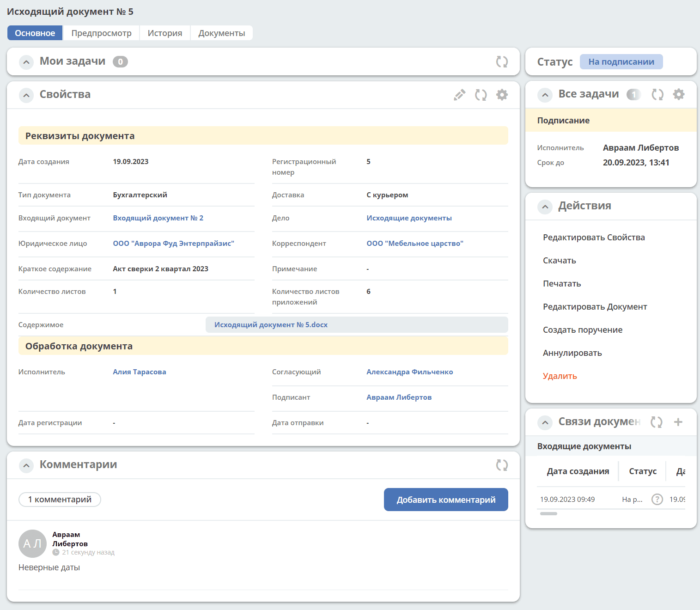
Task: Open the История tab
Action: (165, 33)
